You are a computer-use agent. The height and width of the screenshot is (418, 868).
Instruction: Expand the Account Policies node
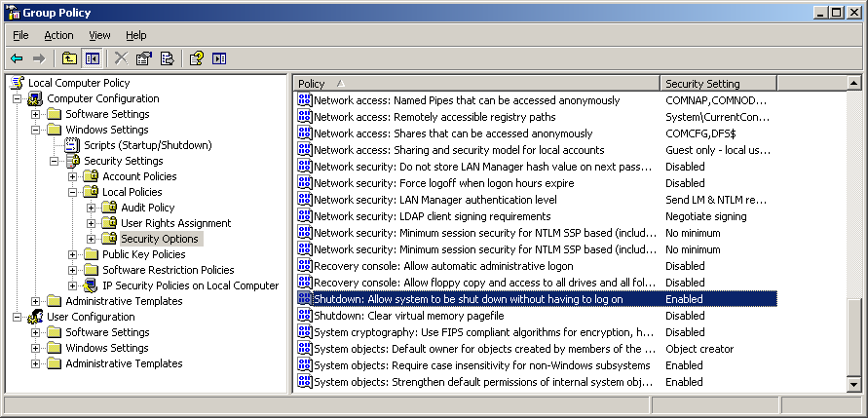click(73, 176)
